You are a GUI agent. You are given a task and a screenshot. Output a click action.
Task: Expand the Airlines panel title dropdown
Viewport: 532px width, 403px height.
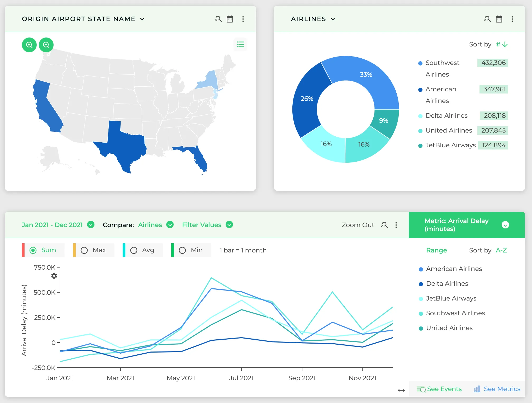[333, 19]
